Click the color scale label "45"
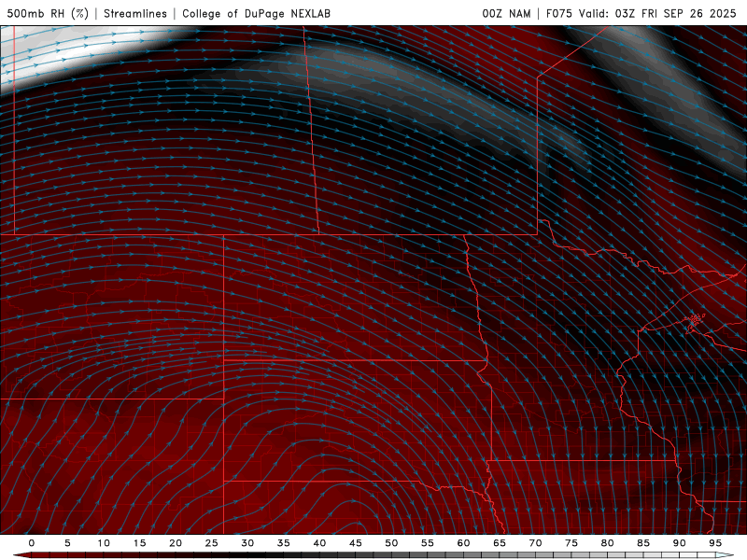 356,543
